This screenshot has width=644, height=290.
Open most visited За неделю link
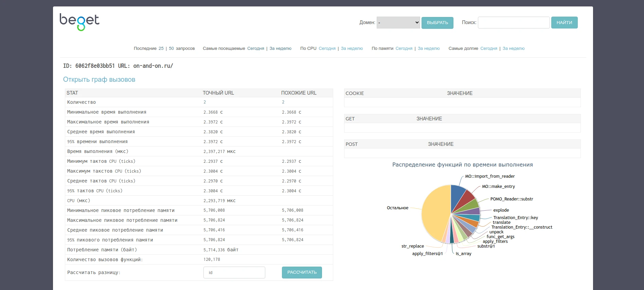point(280,49)
